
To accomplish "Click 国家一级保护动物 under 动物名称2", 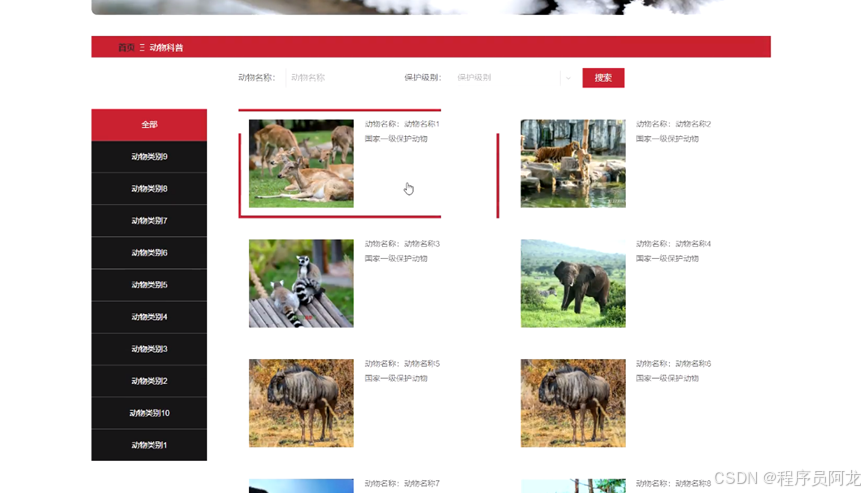I will pyautogui.click(x=668, y=139).
